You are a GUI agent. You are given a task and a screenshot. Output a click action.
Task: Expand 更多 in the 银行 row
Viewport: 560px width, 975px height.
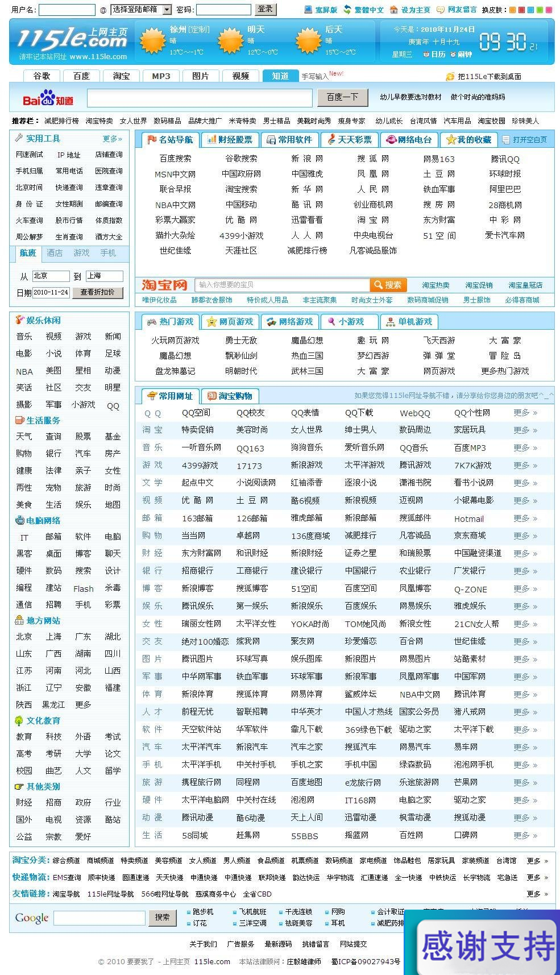525,571
